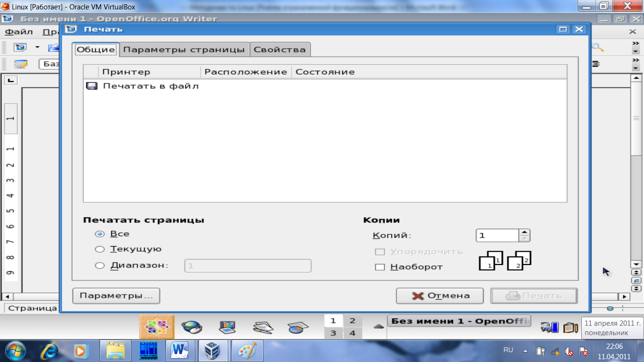Click the Отмена button
The image size is (644, 362).
(440, 296)
